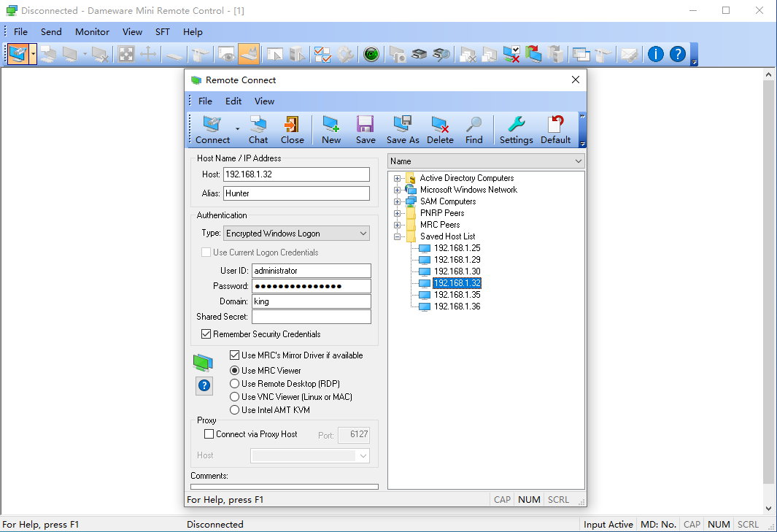
Task: Click the Shared Secret field
Action: pyautogui.click(x=312, y=317)
